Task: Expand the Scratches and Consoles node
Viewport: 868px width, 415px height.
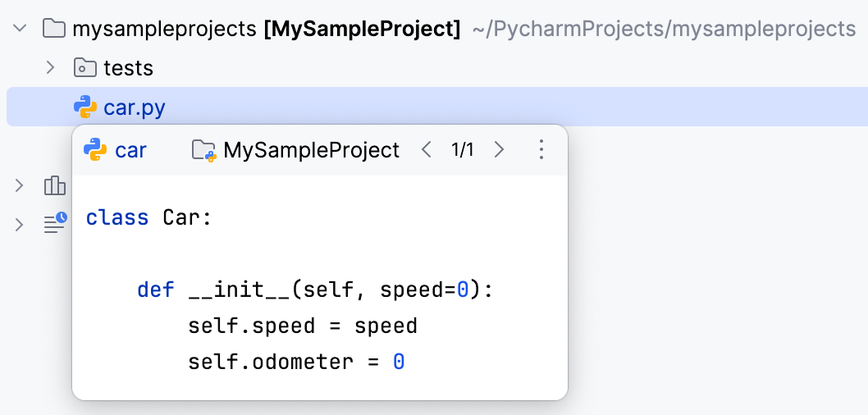Action: (21, 224)
